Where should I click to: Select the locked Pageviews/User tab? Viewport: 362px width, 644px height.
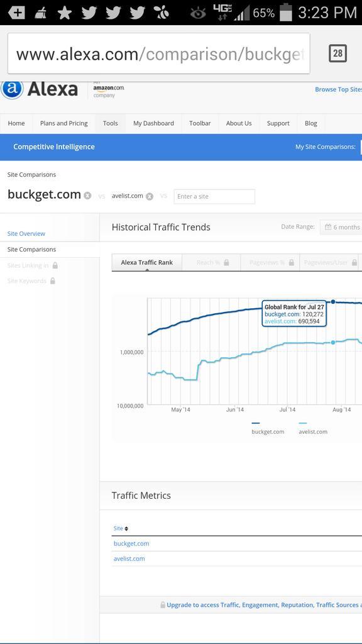tap(329, 262)
